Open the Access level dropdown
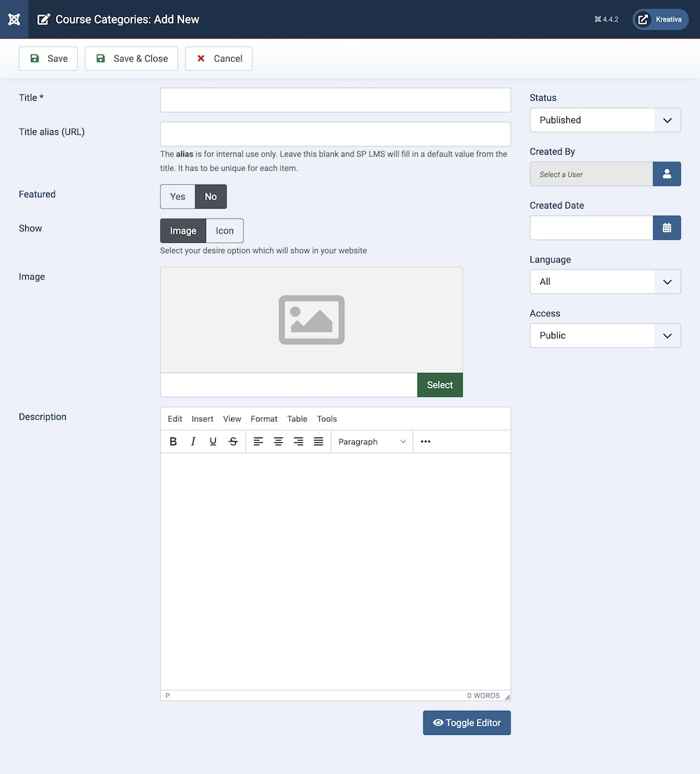The image size is (700, 774). tap(605, 336)
